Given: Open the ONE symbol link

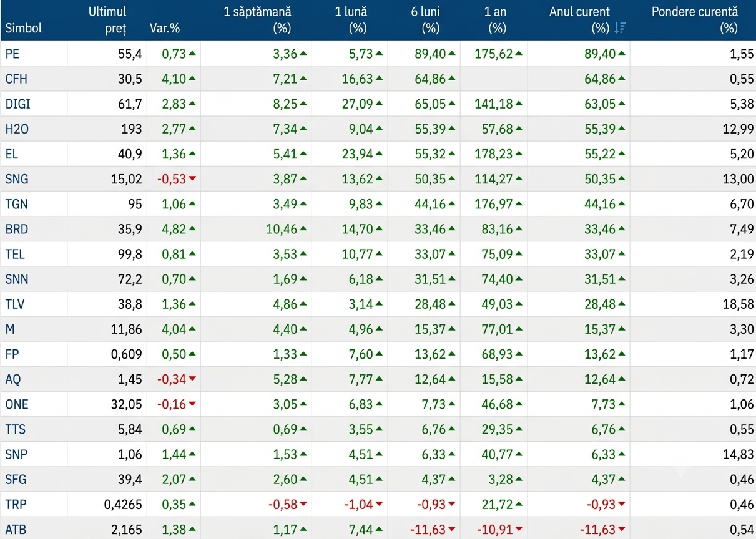Looking at the screenshot, I should click(17, 404).
